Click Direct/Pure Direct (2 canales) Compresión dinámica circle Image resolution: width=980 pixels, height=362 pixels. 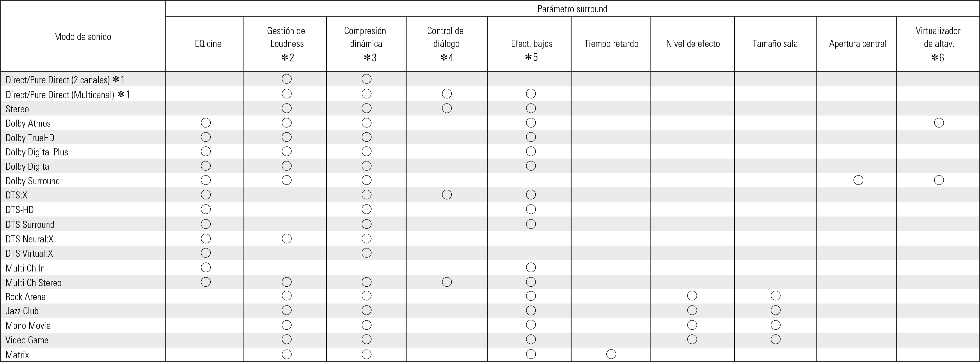tap(366, 79)
